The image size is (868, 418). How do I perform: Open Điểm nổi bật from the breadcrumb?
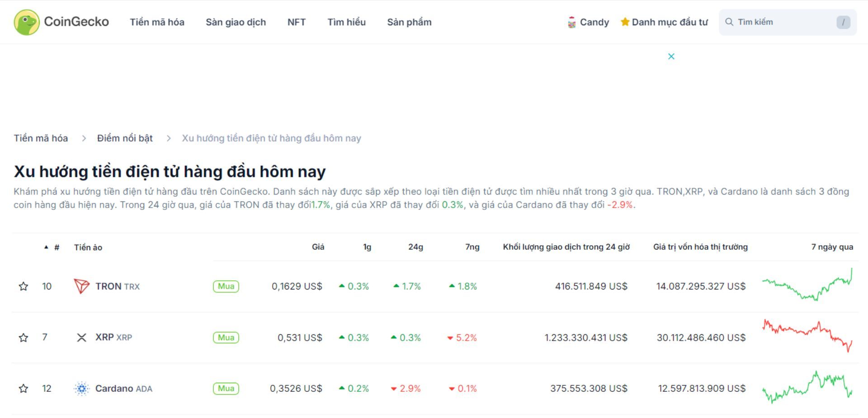point(125,138)
